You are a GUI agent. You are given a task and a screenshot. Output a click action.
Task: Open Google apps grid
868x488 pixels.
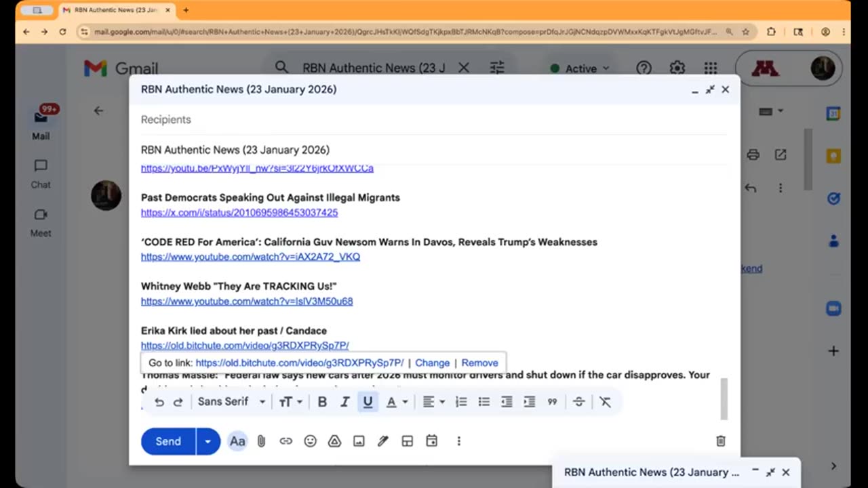coord(710,68)
